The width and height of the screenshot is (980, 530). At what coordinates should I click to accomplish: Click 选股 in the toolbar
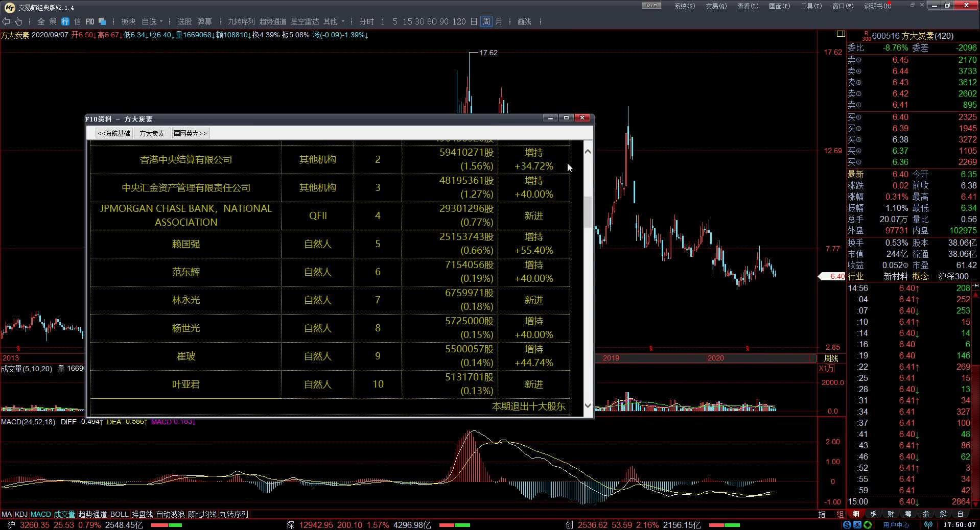[x=184, y=21]
